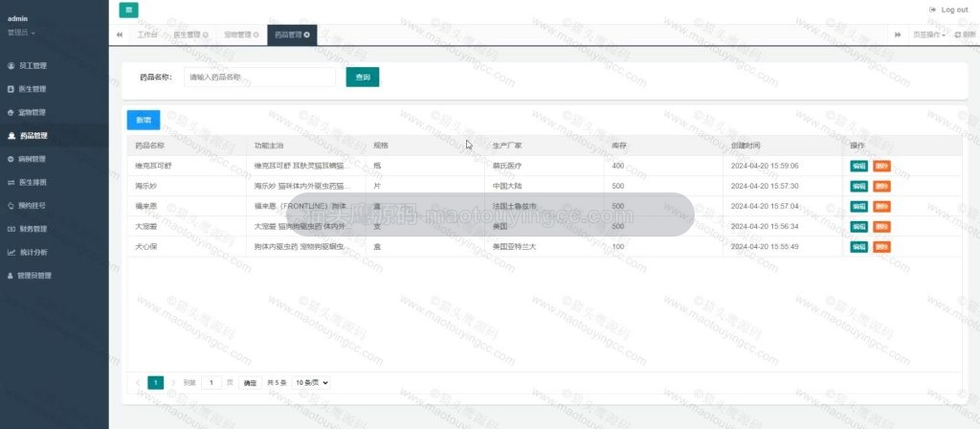Click the 确定 pagination confirm button

click(x=250, y=383)
